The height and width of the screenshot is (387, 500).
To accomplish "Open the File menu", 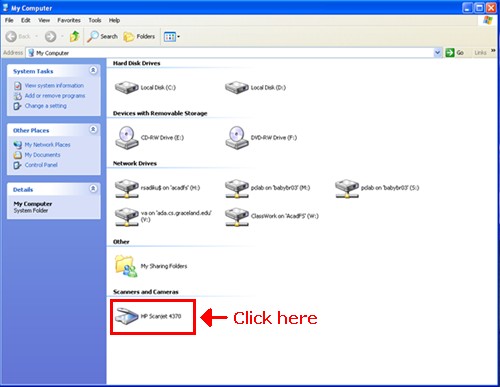I will tap(9, 20).
